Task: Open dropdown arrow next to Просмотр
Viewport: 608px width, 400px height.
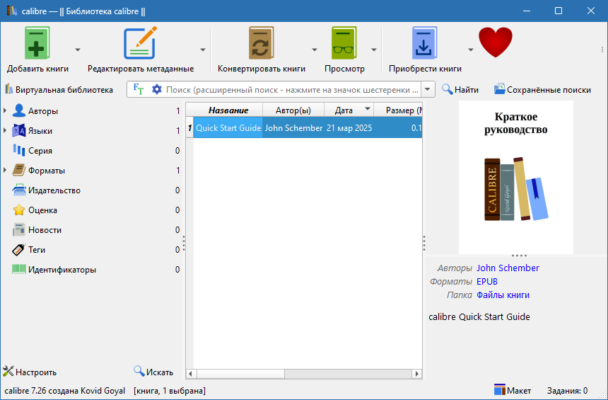Action: [x=373, y=50]
